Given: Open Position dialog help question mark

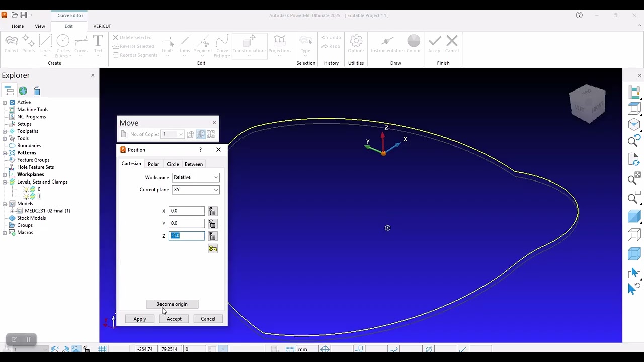Looking at the screenshot, I should pos(200,150).
